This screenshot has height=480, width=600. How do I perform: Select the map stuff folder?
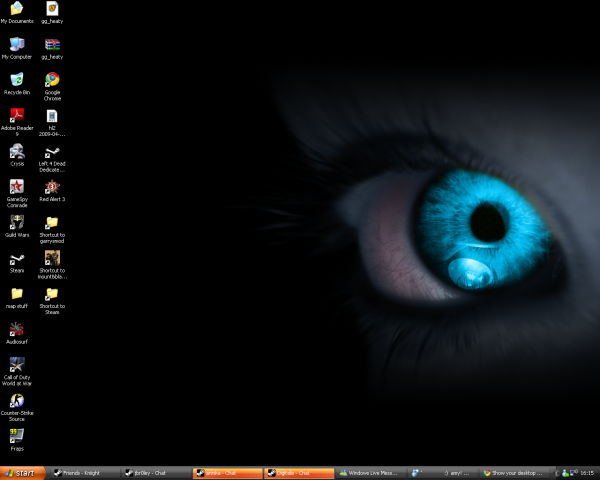pyautogui.click(x=17, y=294)
